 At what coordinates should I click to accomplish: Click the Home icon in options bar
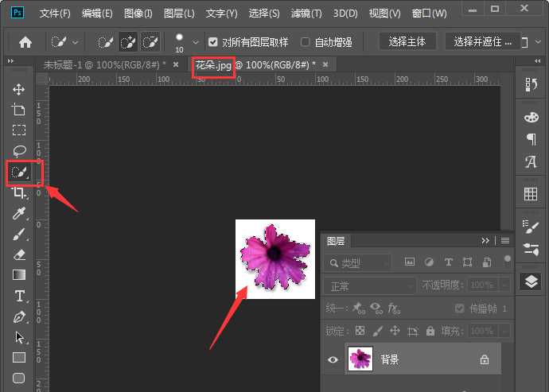[x=25, y=42]
